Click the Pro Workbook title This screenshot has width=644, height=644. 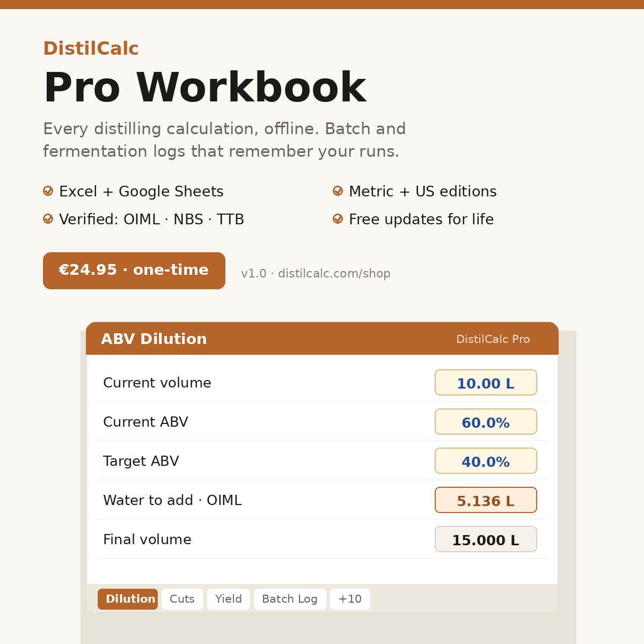[204, 88]
